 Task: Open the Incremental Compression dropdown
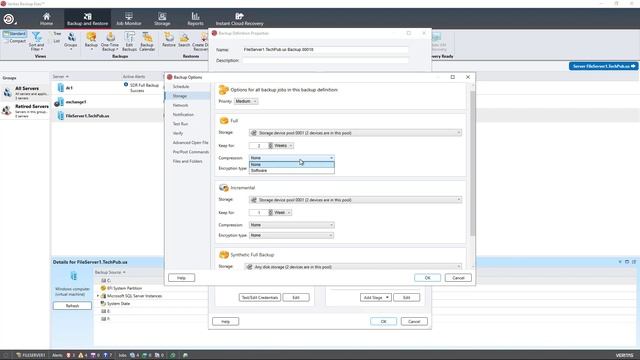(291, 225)
